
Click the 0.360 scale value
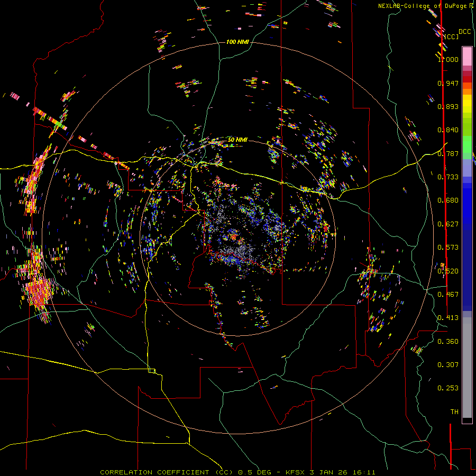[448, 342]
